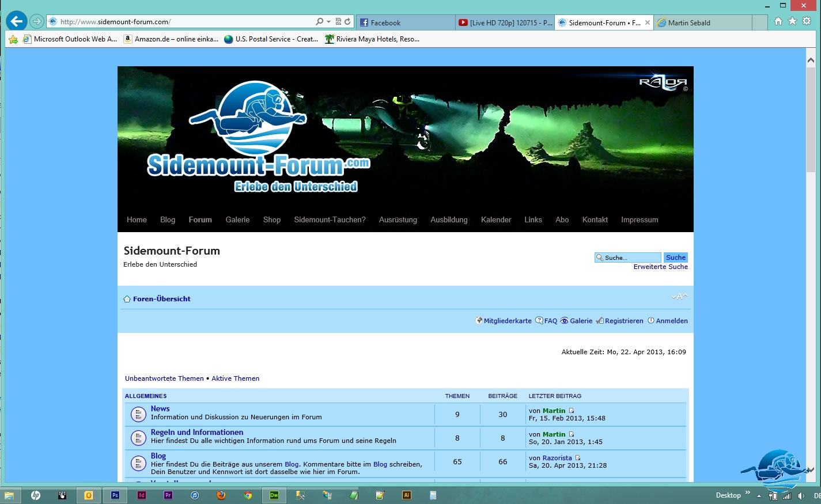
Task: Open Microsoft Outlook Web App favorite
Action: tap(70, 39)
